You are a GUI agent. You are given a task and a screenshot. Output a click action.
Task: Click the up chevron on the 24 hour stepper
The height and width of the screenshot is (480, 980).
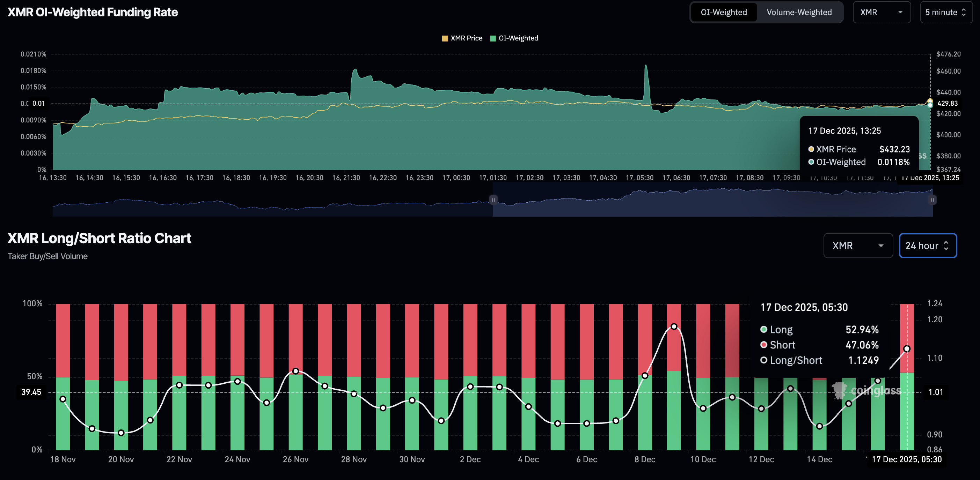[947, 242]
